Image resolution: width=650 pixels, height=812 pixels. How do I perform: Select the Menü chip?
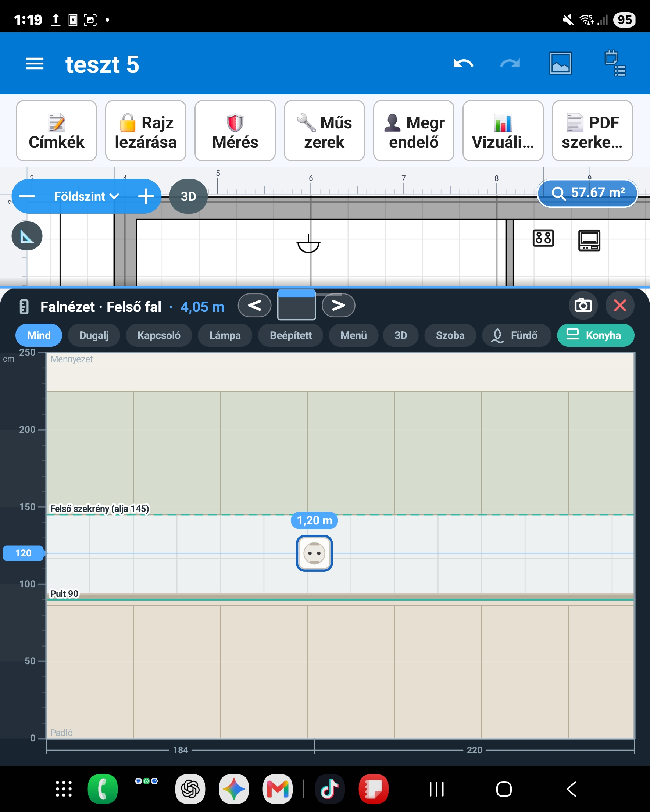pos(354,335)
